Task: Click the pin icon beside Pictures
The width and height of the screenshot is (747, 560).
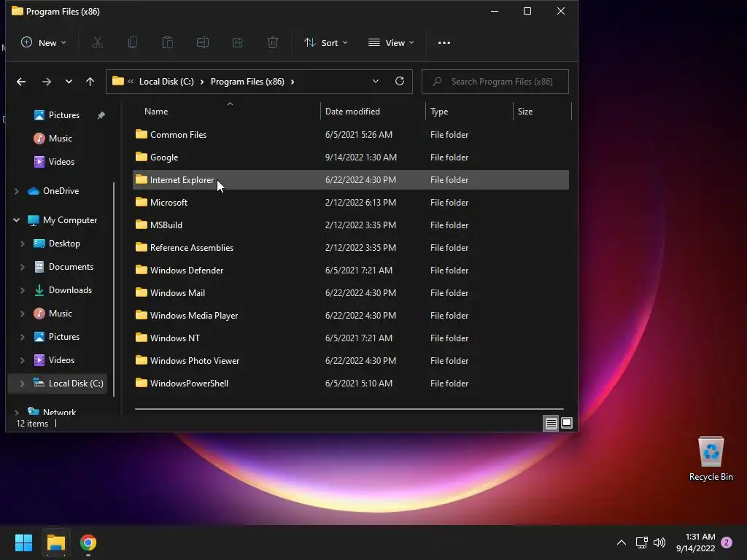Action: (101, 115)
